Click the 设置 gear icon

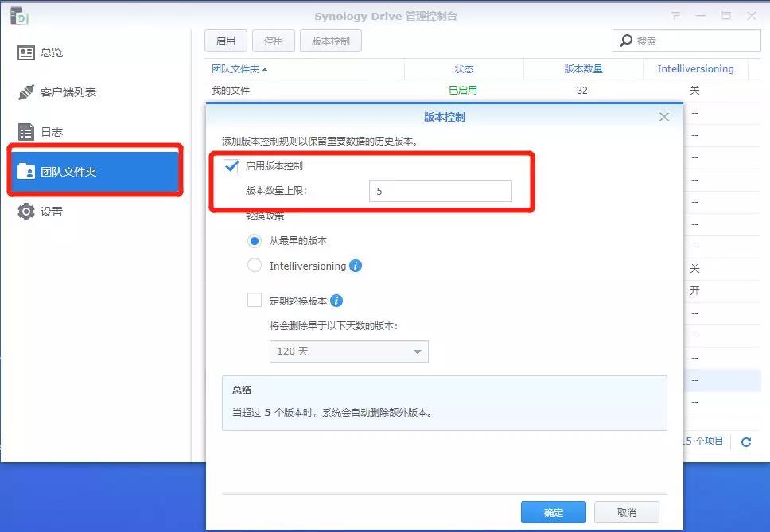[26, 212]
